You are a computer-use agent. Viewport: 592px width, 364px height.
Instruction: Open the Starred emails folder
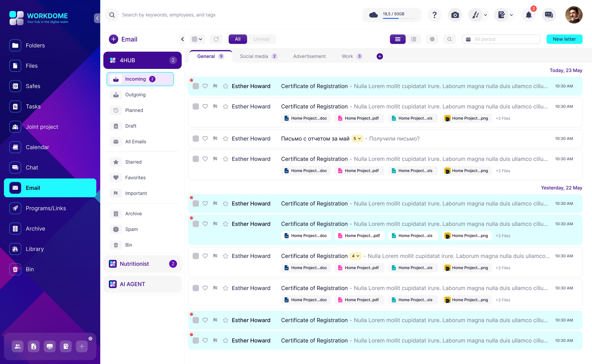coord(133,162)
